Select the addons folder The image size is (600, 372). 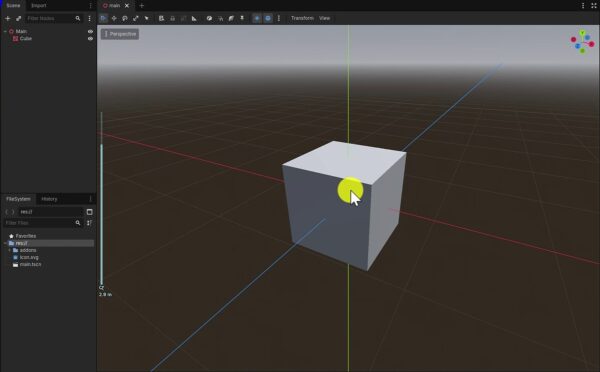point(28,250)
